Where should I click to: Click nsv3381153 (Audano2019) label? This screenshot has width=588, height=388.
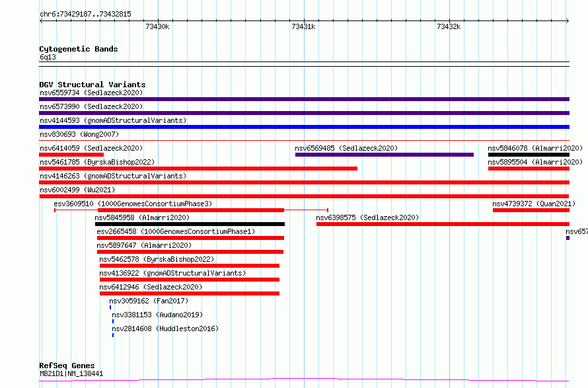click(157, 315)
